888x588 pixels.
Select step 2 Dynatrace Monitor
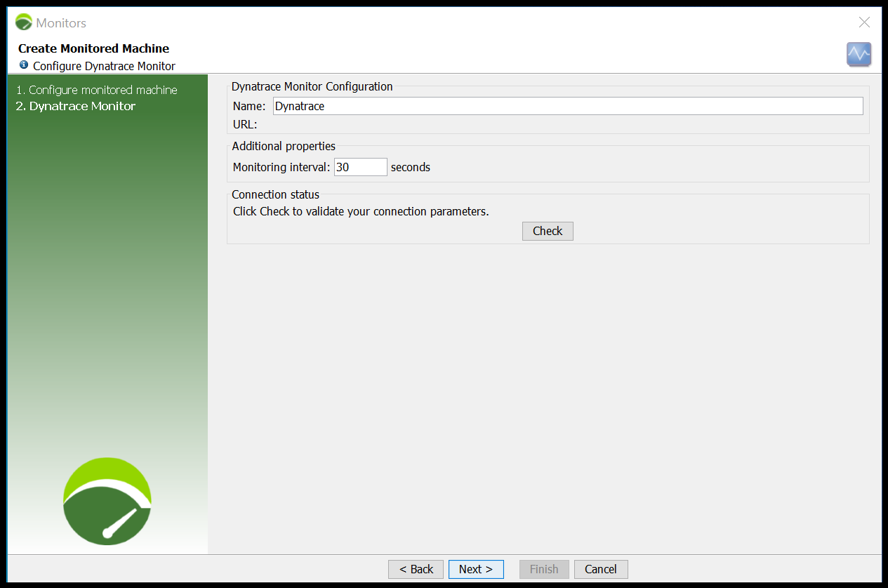[x=76, y=106]
